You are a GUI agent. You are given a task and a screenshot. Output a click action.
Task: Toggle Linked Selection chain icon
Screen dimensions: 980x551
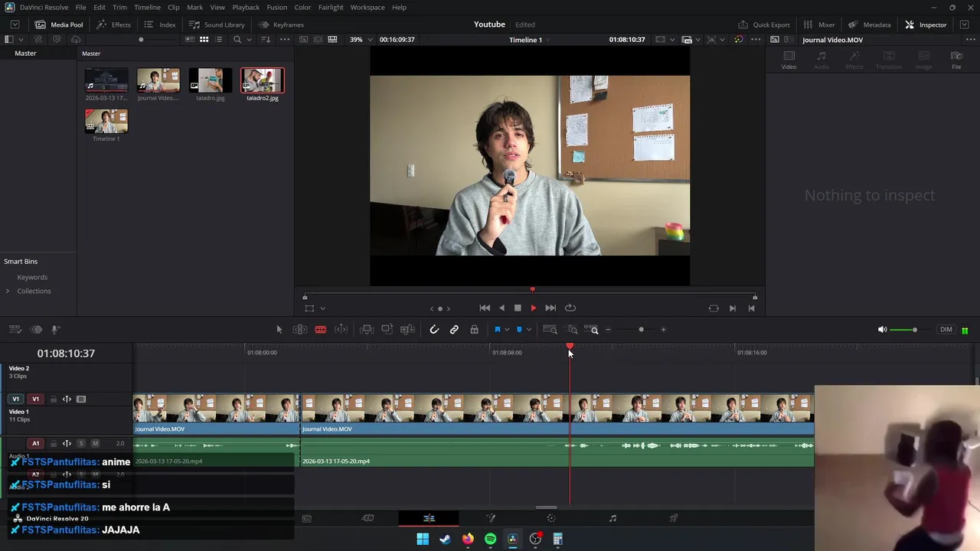tap(454, 330)
